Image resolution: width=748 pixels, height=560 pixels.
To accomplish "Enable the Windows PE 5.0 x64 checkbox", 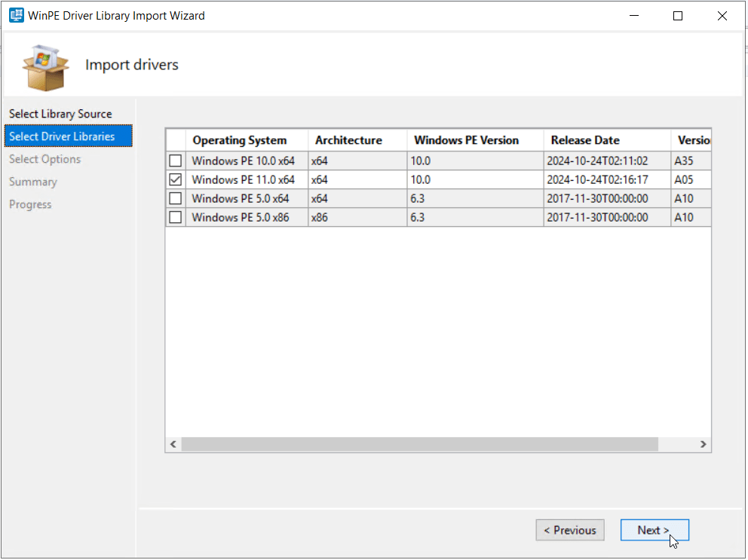I will click(176, 198).
